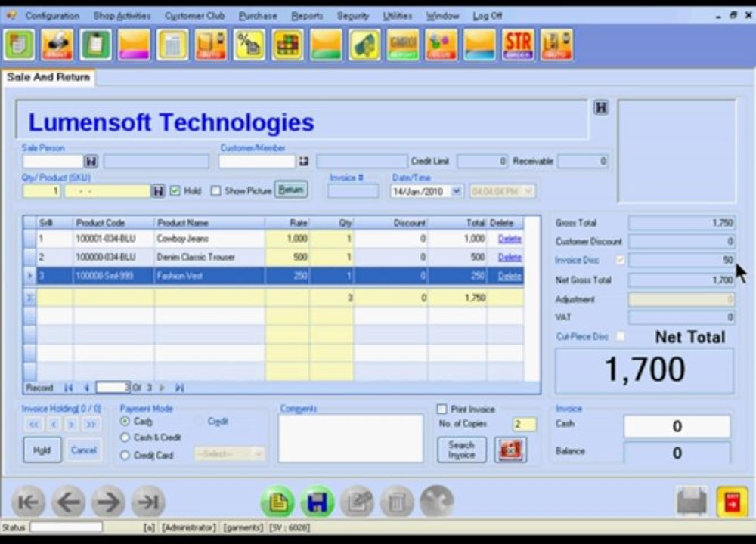The image size is (756, 544).
Task: Delete the Cowboy Jeans row
Action: pyautogui.click(x=510, y=239)
